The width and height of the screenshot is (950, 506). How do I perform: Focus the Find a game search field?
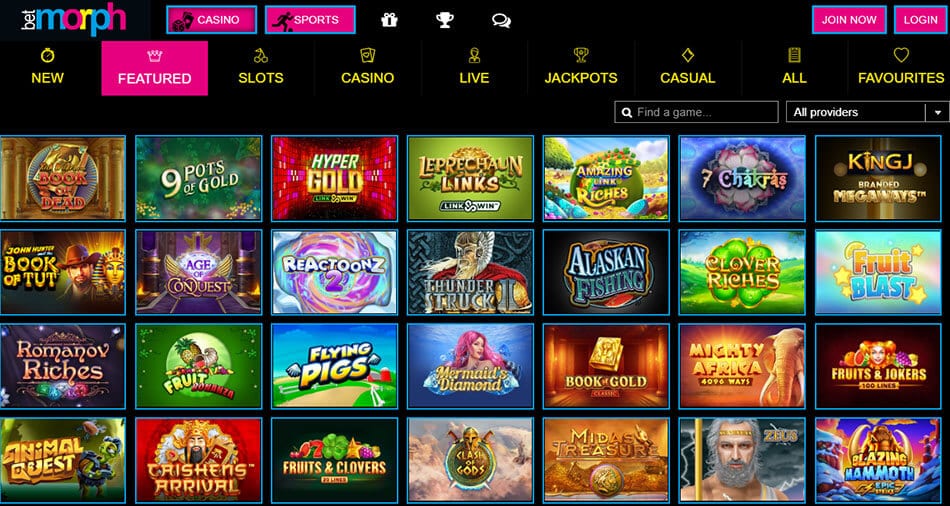(x=696, y=113)
